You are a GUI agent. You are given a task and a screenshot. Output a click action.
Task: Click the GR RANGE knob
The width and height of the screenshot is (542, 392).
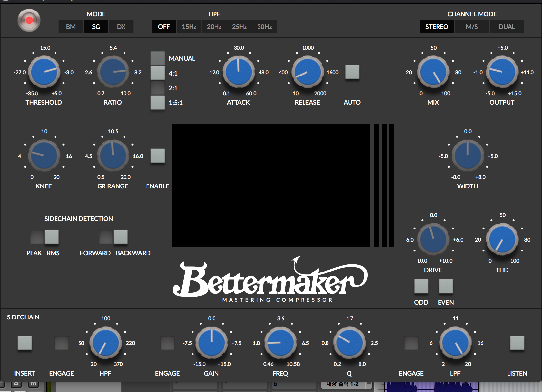click(x=113, y=156)
